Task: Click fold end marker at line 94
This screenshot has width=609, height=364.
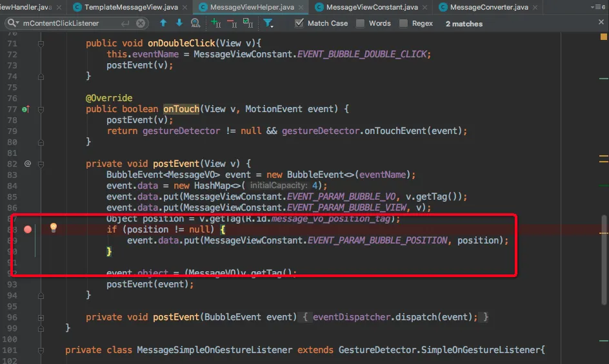Action: (x=41, y=296)
